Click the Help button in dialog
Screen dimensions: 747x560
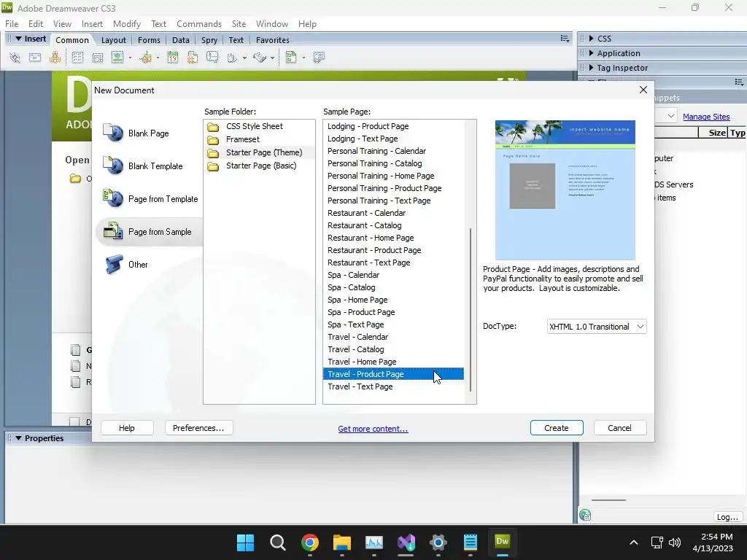coord(127,428)
